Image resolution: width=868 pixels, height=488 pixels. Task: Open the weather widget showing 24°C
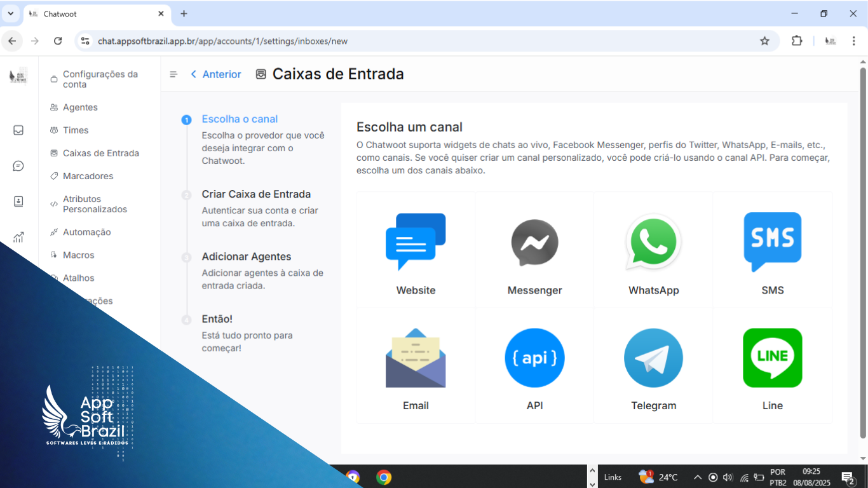[x=658, y=477]
